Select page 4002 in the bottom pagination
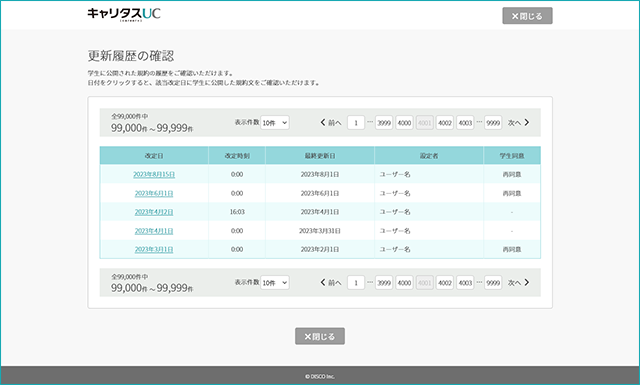 (x=445, y=283)
